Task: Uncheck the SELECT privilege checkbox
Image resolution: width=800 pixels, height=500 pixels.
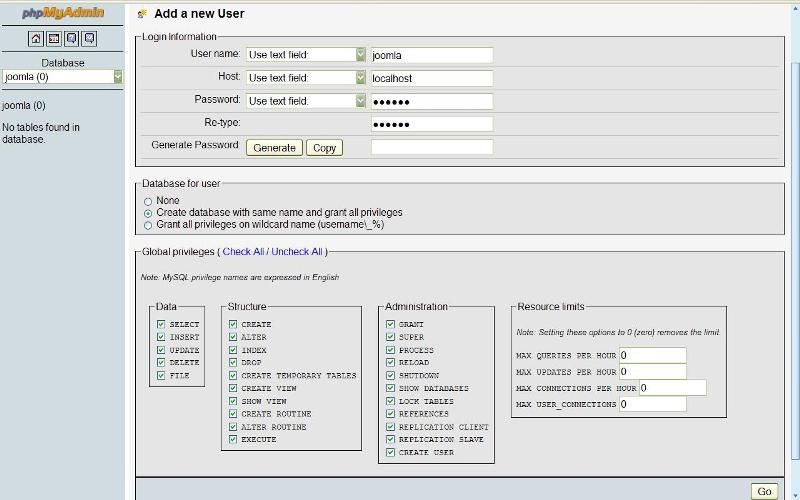Action: coord(161,324)
